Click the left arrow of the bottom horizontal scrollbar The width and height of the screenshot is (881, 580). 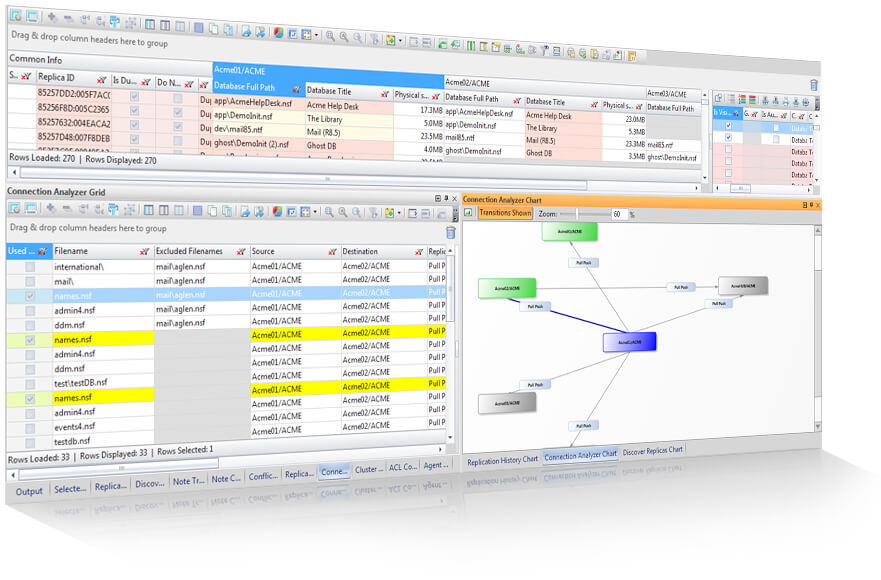point(13,475)
